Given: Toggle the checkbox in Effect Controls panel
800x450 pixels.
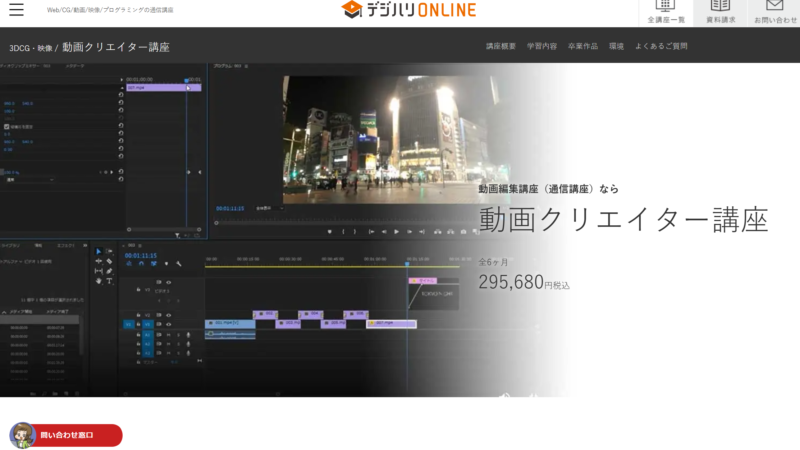Looking at the screenshot, I should coord(7,127).
